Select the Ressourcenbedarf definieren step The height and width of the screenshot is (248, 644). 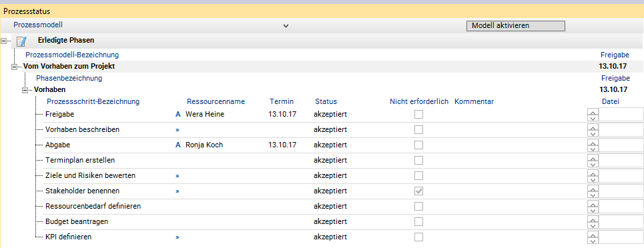[x=93, y=206]
